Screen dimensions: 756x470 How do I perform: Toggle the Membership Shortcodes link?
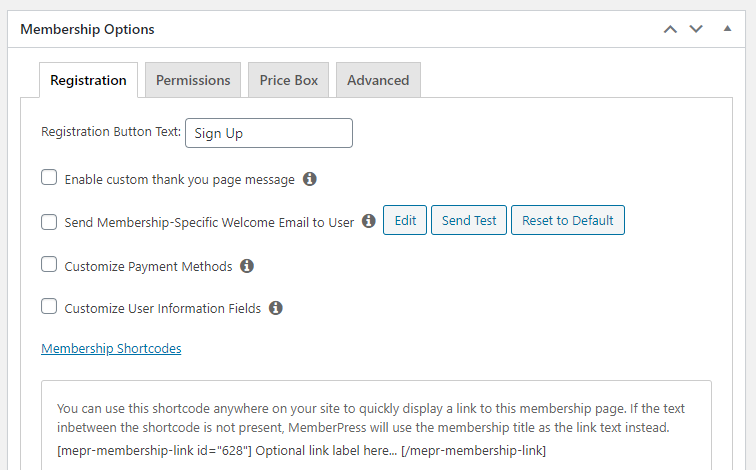(111, 349)
